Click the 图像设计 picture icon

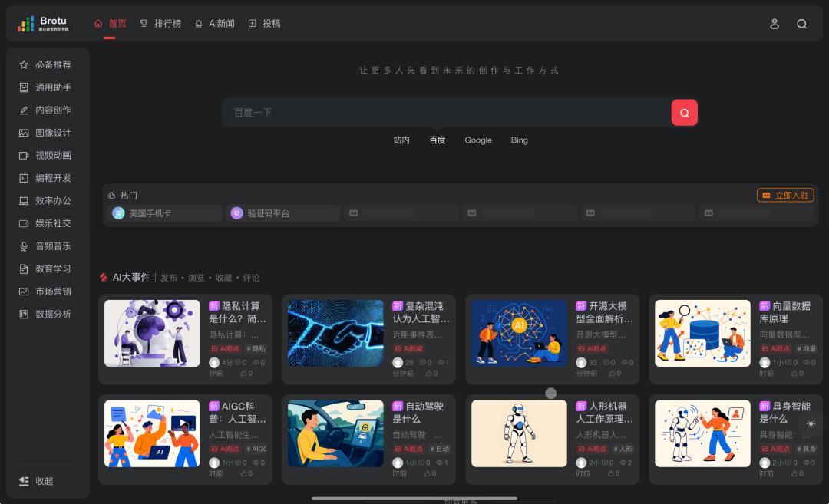(x=24, y=133)
